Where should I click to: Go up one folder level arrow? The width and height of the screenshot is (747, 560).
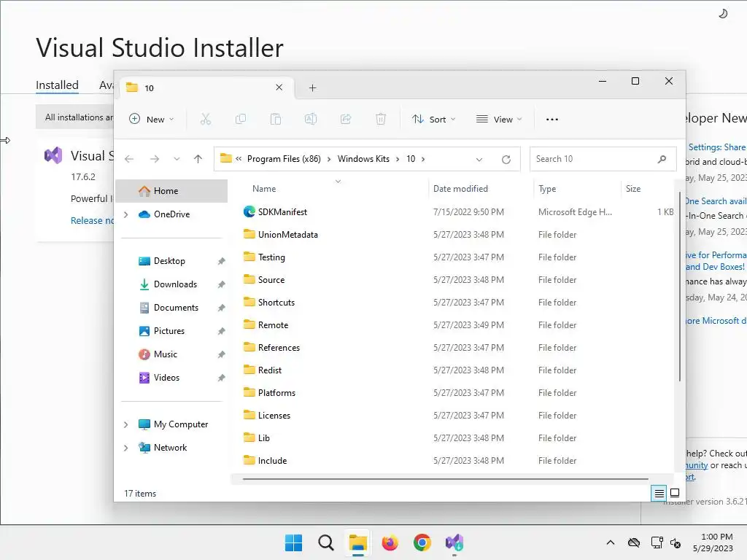point(198,159)
